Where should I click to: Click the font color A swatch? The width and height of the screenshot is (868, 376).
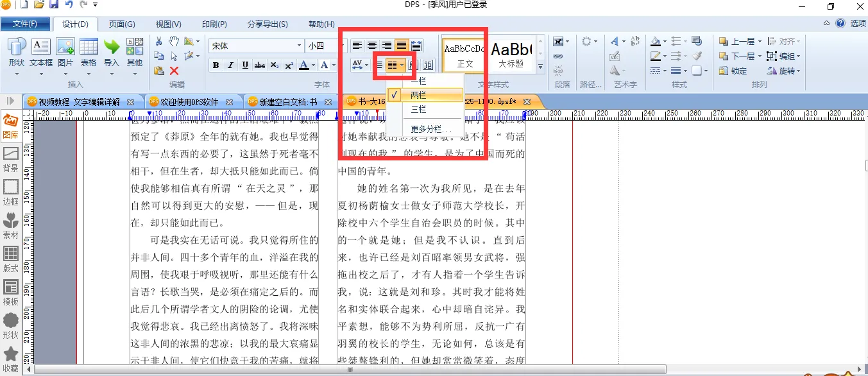[303, 65]
